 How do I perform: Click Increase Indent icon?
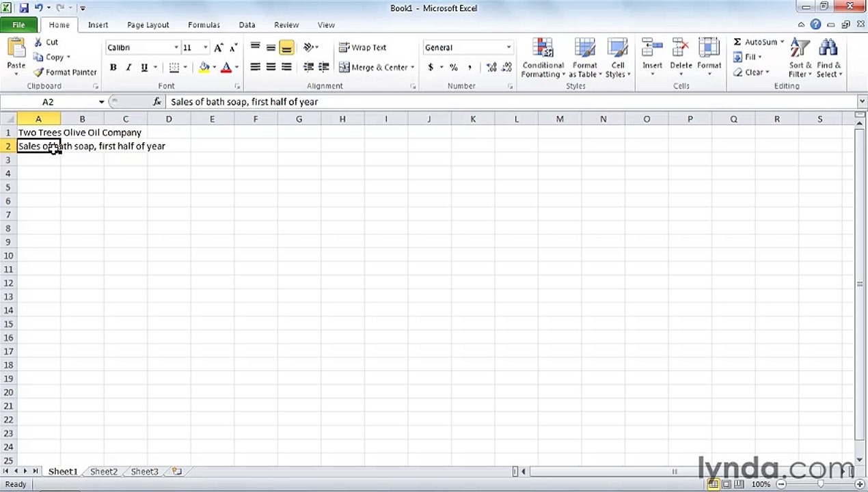324,68
